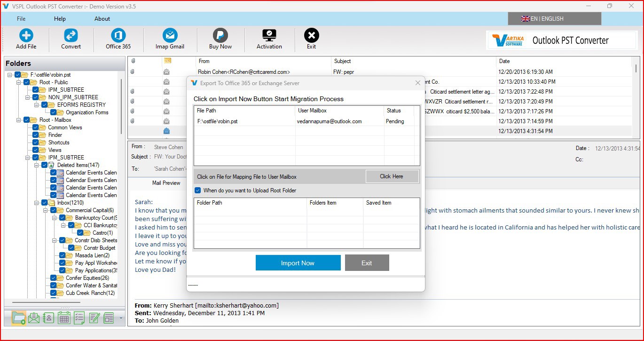Collapse the Commercial Capital(6) node
The width and height of the screenshot is (644, 341).
click(x=46, y=210)
